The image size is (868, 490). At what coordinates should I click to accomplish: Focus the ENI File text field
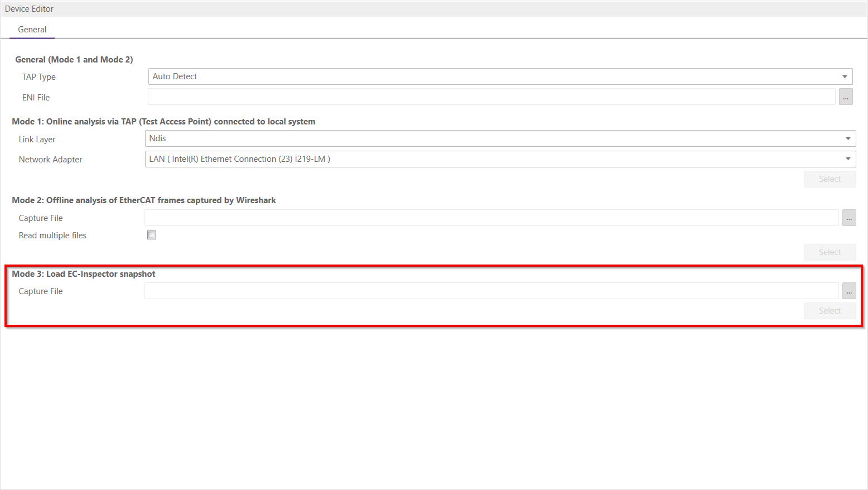click(x=491, y=97)
